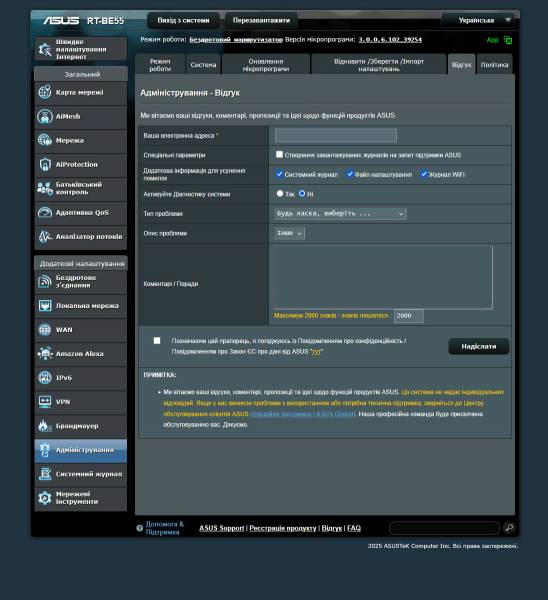Click the Перезавантажити button
Image resolution: width=548 pixels, height=600 pixels.
(x=261, y=20)
